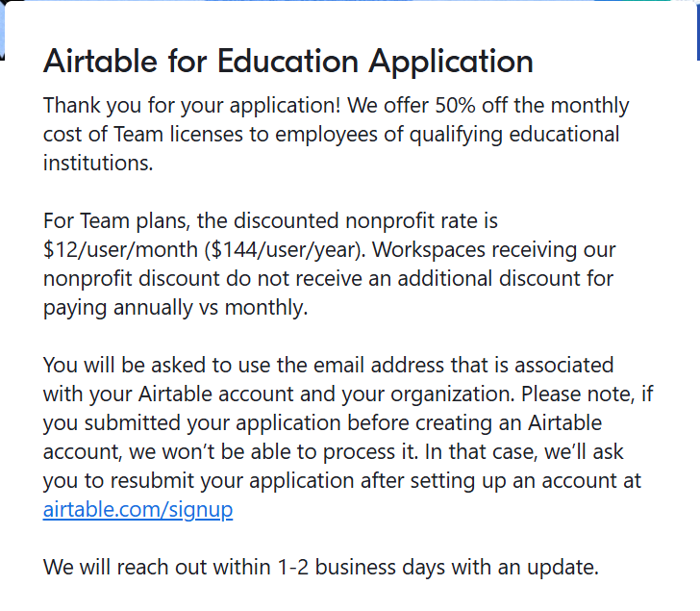This screenshot has width=700, height=611.
Task: Open the airtable.com/signup link
Action: click(137, 510)
